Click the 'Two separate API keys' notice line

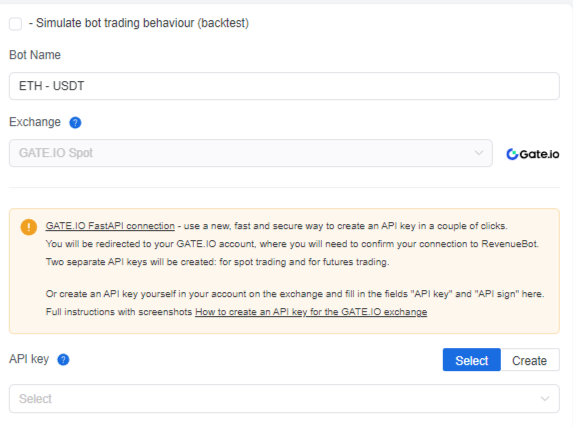(217, 262)
